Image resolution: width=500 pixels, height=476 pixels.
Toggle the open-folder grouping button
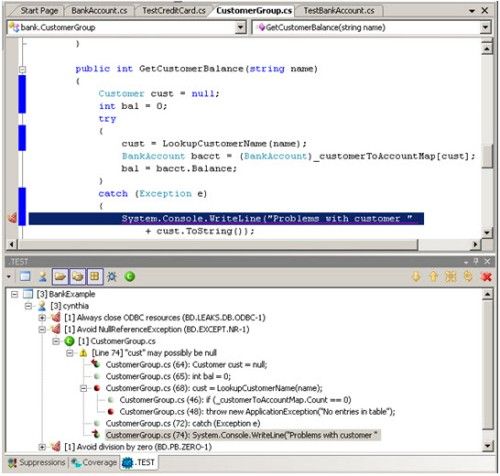[60, 277]
